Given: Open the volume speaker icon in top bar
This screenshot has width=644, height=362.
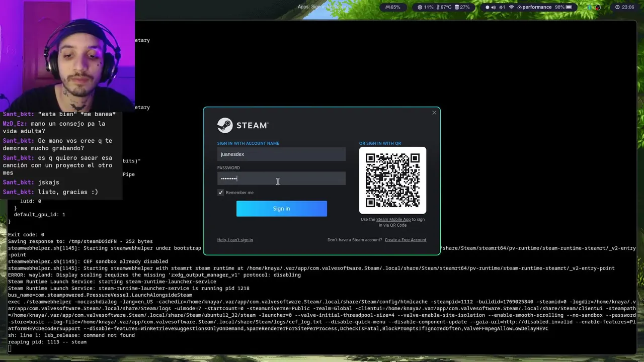Looking at the screenshot, I should (494, 7).
